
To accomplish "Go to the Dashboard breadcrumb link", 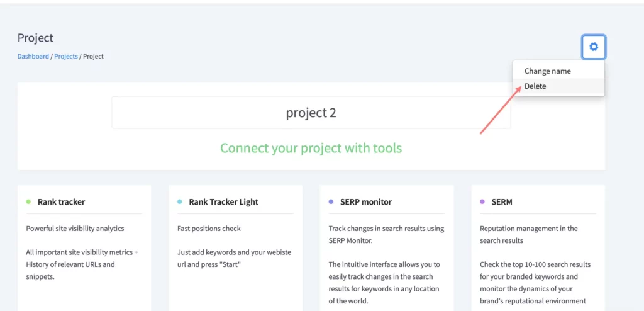I will [x=33, y=57].
